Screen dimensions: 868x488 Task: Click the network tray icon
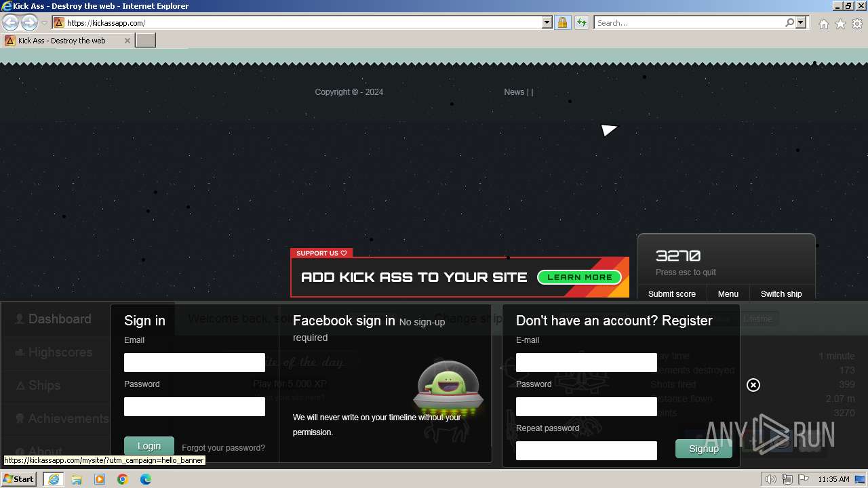click(787, 480)
